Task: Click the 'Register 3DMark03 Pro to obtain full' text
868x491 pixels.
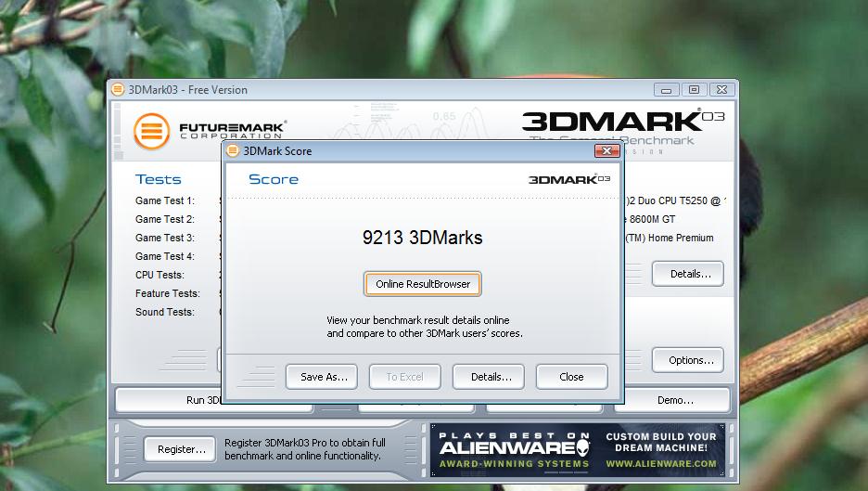Action: point(305,443)
